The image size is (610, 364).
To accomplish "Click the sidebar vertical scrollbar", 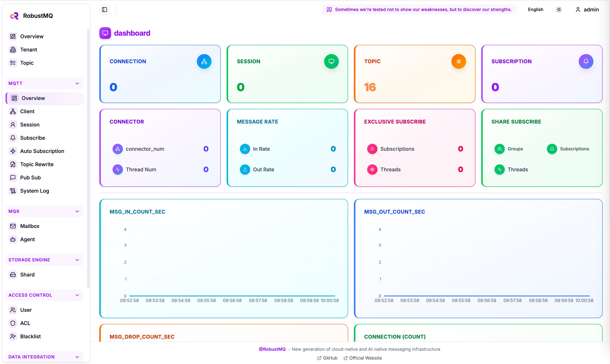I will pos(88,158).
